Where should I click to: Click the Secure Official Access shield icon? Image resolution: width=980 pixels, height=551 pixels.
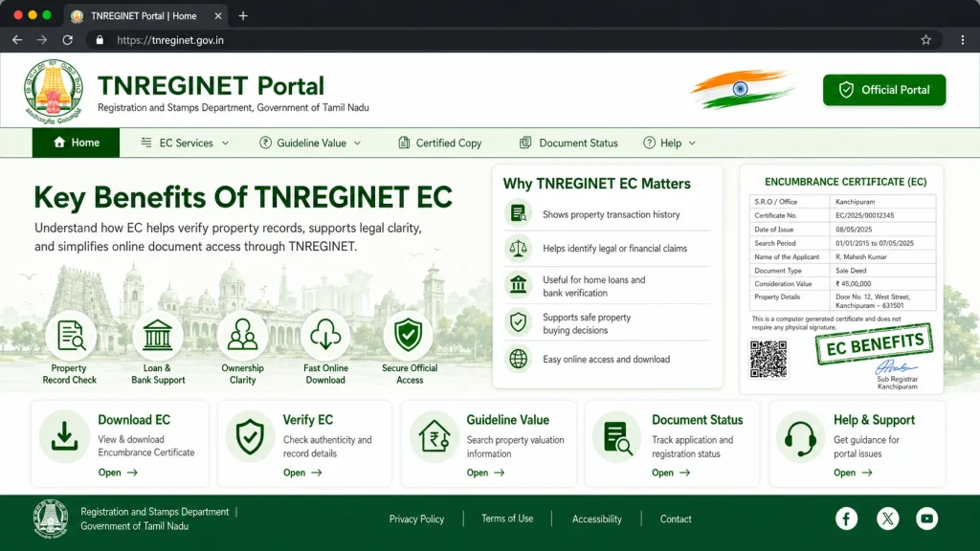(x=408, y=336)
